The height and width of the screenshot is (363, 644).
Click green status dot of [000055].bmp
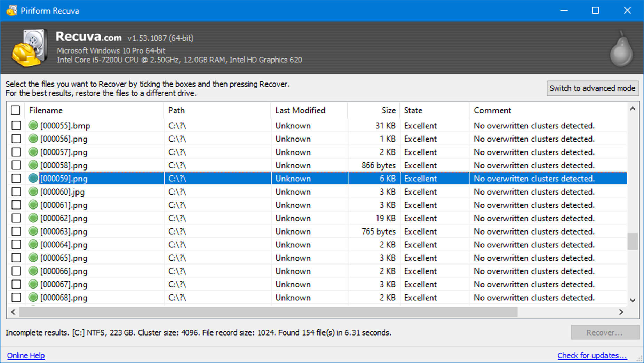click(x=33, y=125)
